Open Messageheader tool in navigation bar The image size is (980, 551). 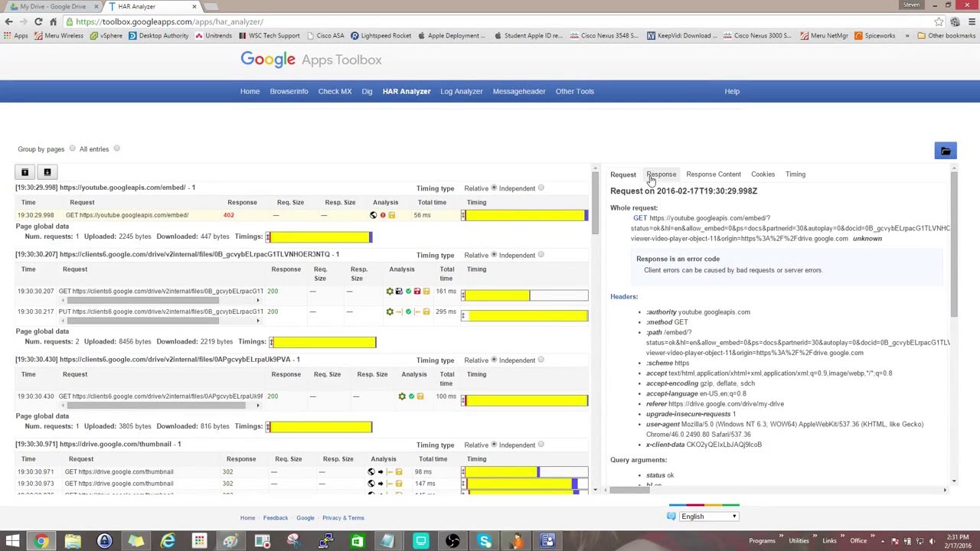point(519,91)
